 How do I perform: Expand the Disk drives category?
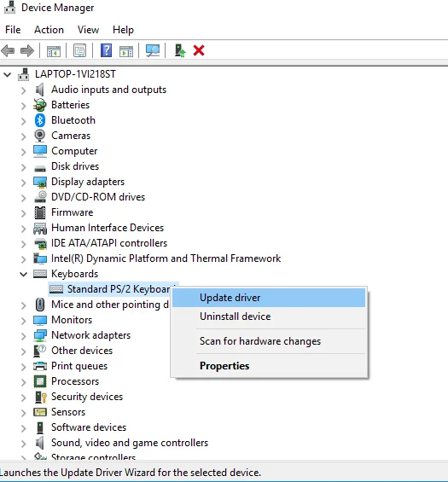click(24, 167)
